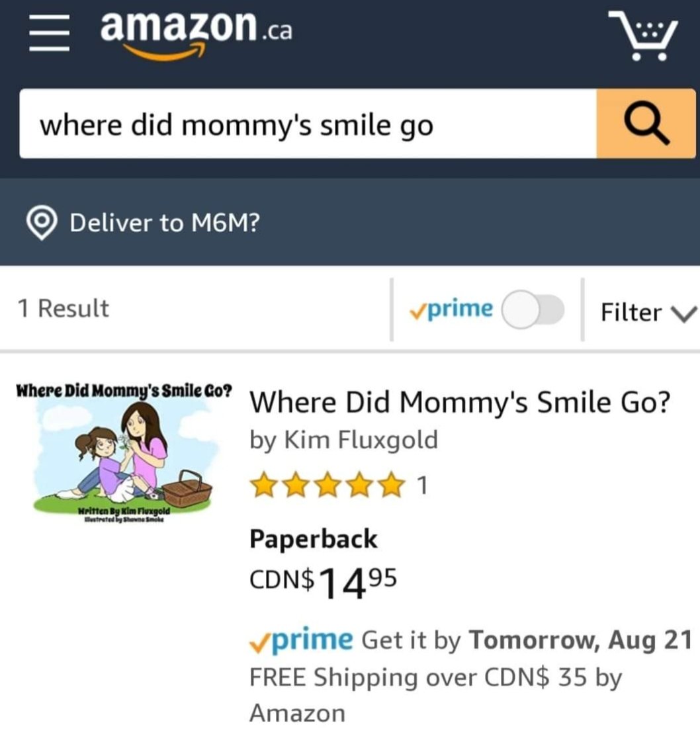Image resolution: width=700 pixels, height=748 pixels.
Task: Enable the Prime-only filter switch
Action: (x=533, y=310)
